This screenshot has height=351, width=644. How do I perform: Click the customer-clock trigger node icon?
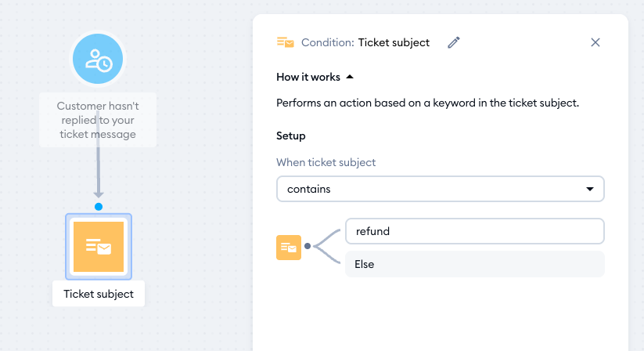(98, 59)
